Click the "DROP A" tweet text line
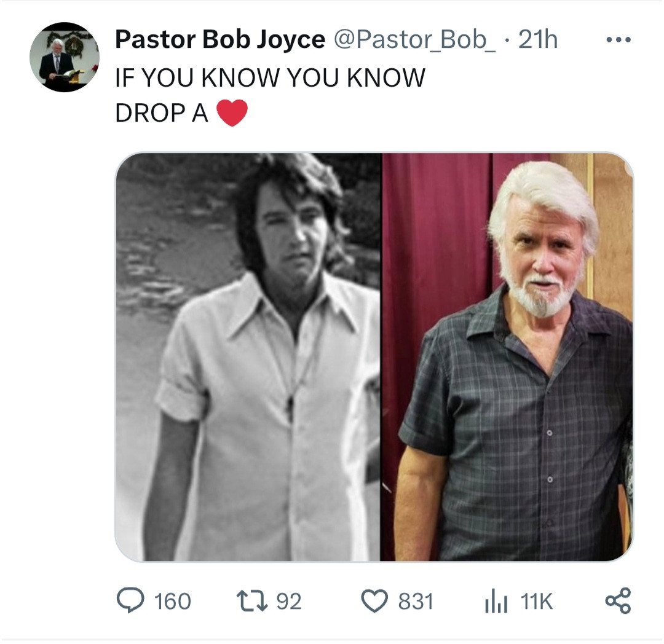 pos(162,113)
